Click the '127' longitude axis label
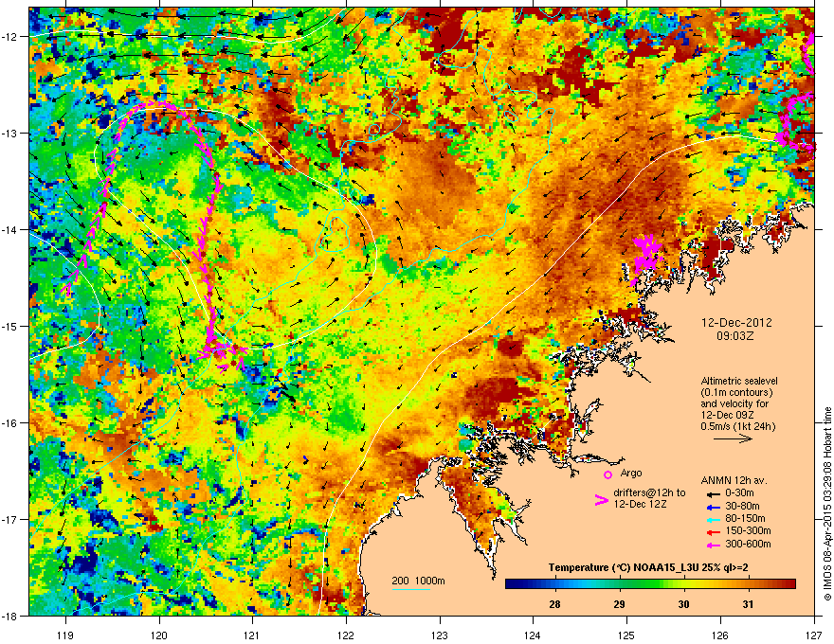 tap(814, 635)
